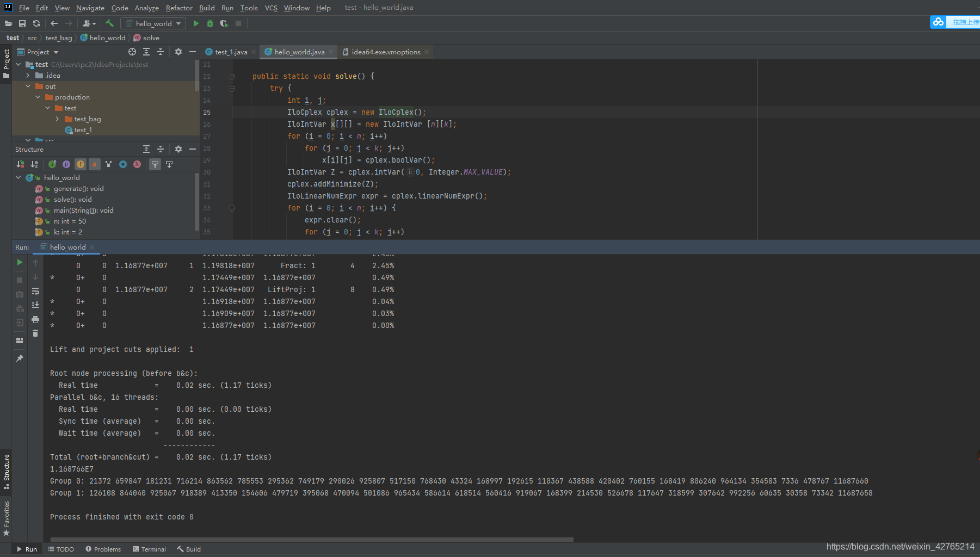Image resolution: width=980 pixels, height=557 pixels.
Task: Collapse hello_world class in Structure tree
Action: [19, 177]
